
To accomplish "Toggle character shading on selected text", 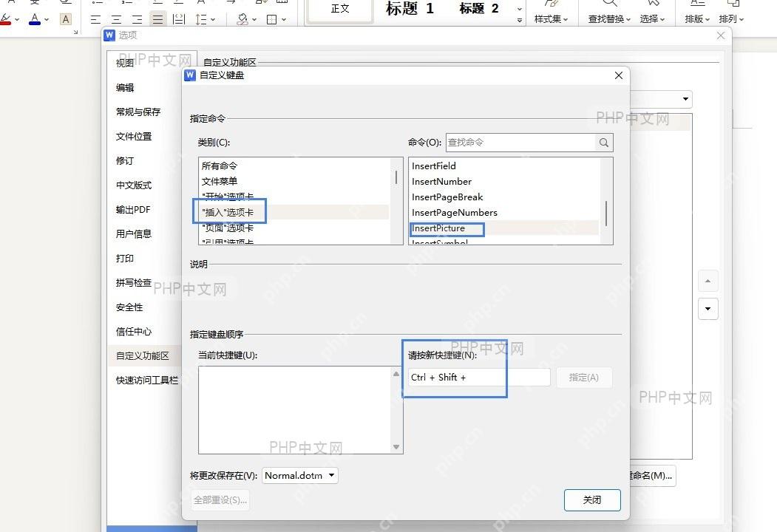I will [x=65, y=19].
